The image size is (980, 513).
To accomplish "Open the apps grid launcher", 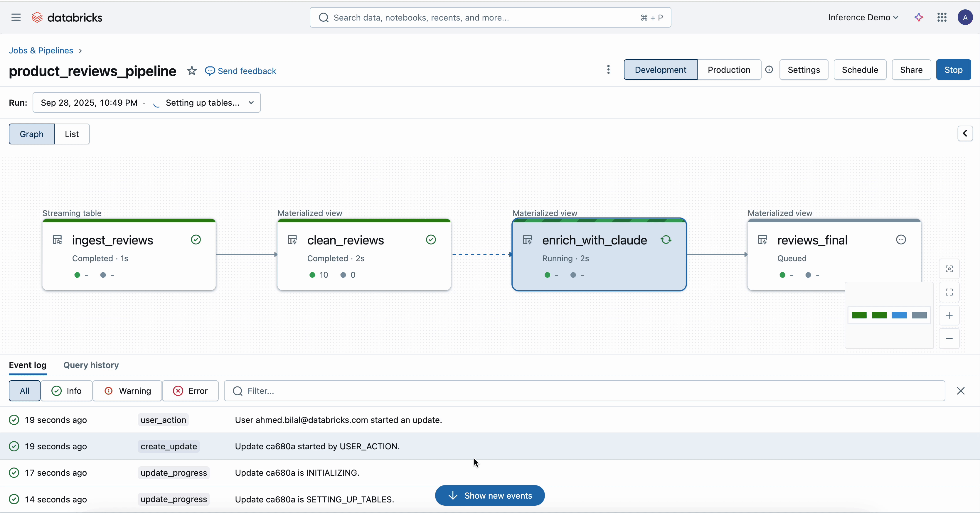I will (x=942, y=18).
